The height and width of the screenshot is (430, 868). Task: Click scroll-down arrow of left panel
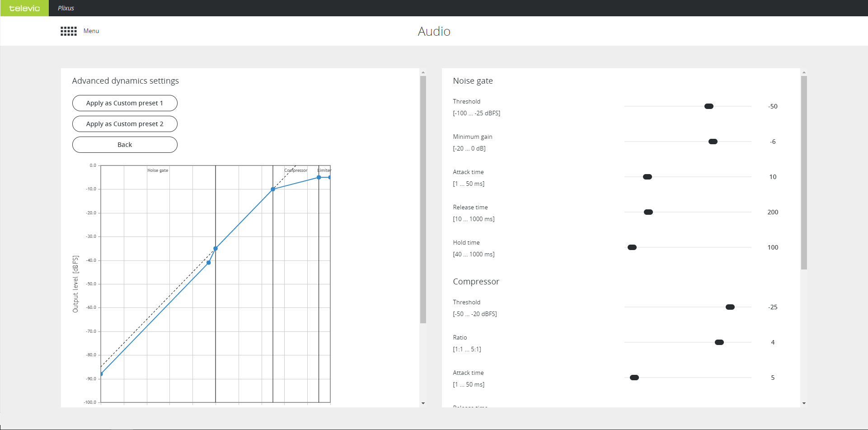[x=423, y=403]
